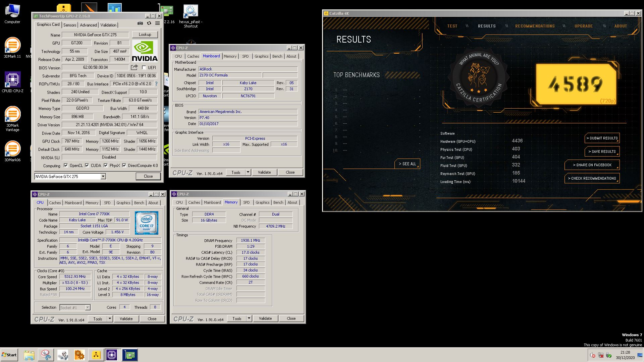Click CHECK RECOMMENDATIONS in Catzilla

pyautogui.click(x=592, y=178)
